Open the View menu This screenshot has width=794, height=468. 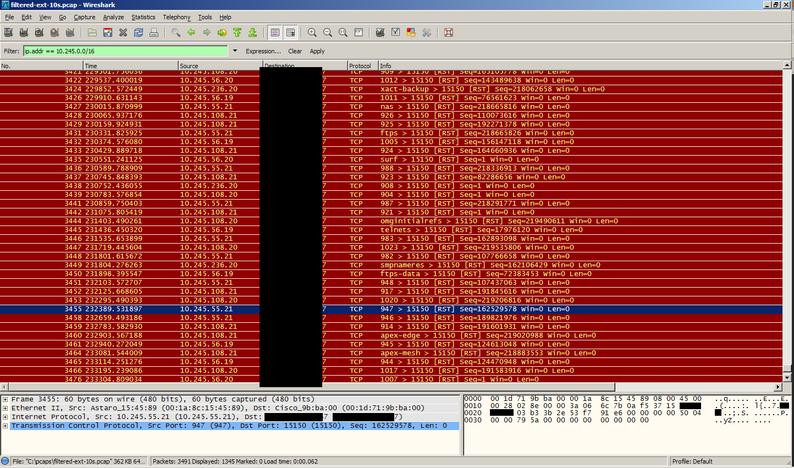point(45,17)
